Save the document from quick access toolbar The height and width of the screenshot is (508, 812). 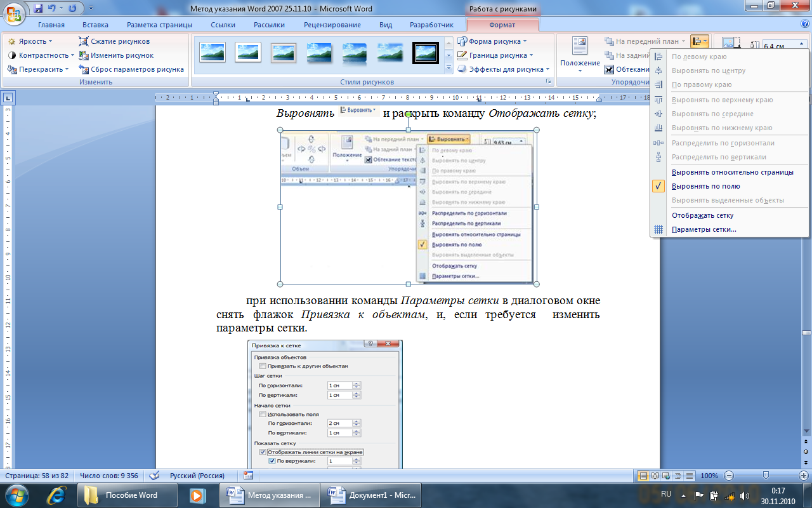(38, 8)
